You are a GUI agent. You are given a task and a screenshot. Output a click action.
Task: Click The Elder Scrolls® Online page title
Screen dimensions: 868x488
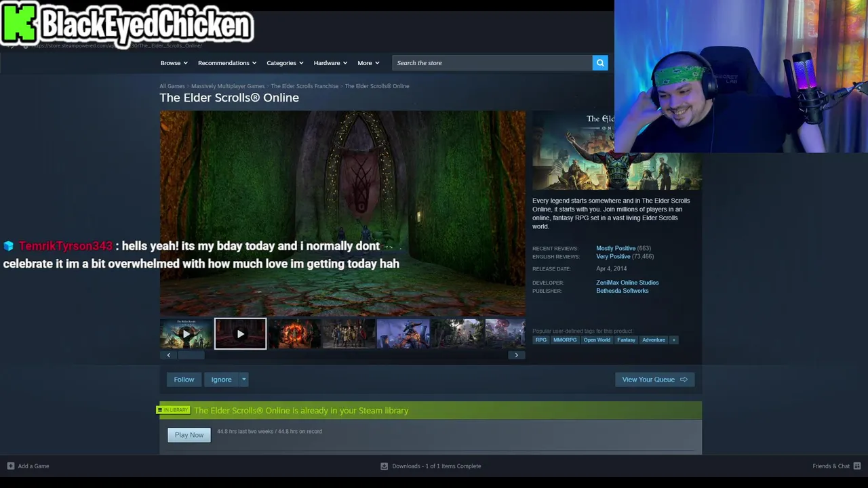(x=229, y=98)
